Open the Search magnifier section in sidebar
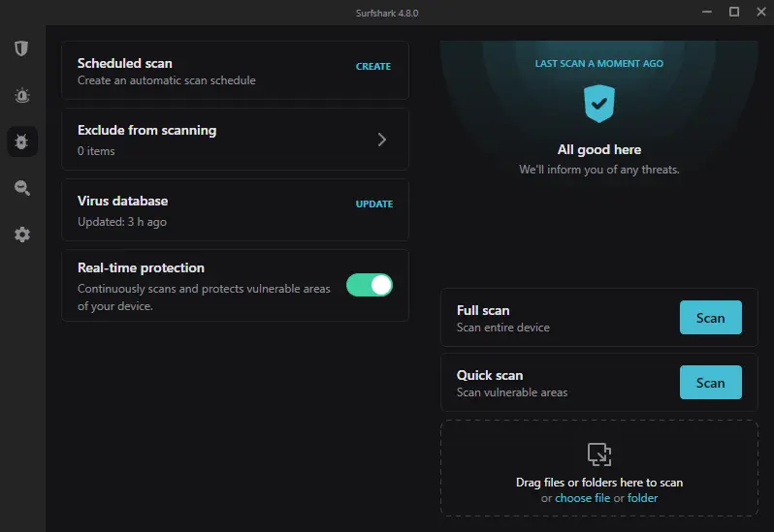 pos(22,188)
